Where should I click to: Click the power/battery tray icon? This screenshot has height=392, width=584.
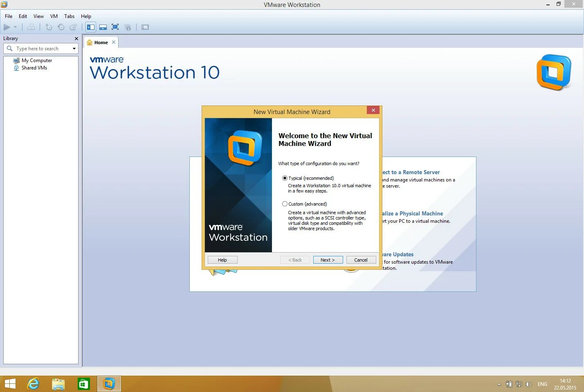pyautogui.click(x=509, y=384)
